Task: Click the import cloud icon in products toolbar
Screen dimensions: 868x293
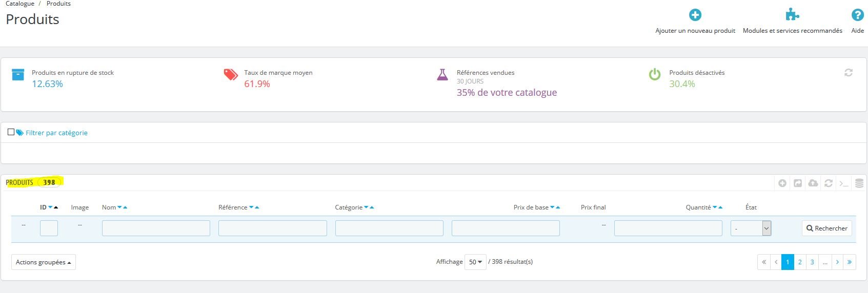Action: pos(813,183)
